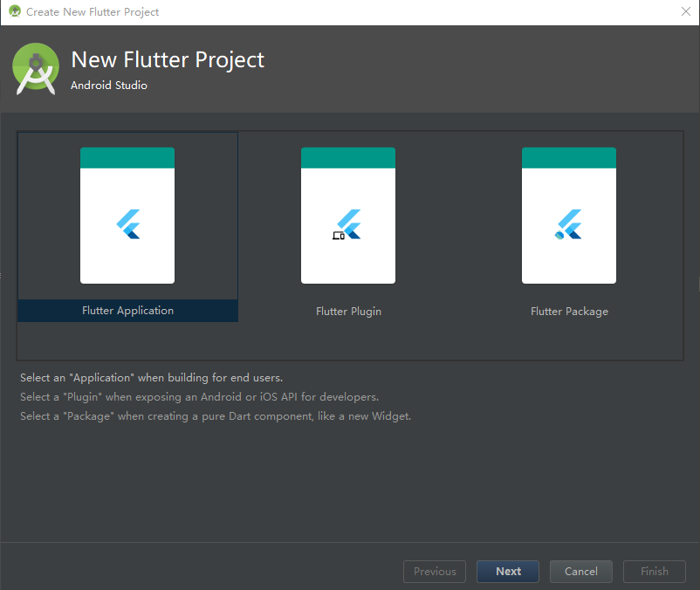
Task: Select the Flutter Plugin template thumbnail
Action: (x=348, y=216)
